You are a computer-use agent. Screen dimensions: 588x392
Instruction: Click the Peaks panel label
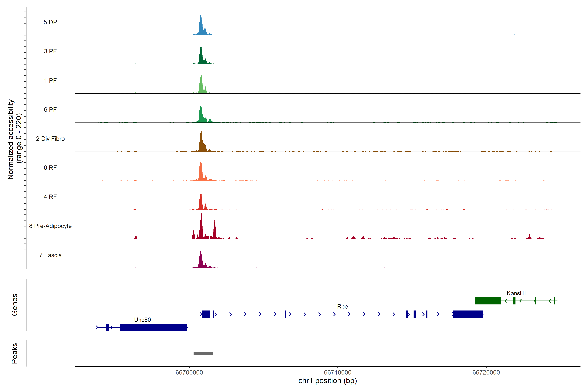[15, 353]
